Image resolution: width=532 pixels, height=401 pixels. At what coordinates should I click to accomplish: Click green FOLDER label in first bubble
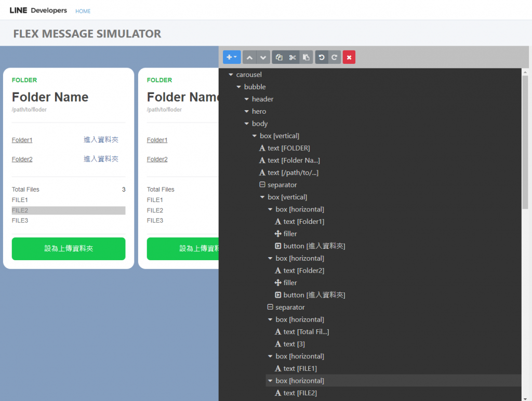pyautogui.click(x=24, y=80)
